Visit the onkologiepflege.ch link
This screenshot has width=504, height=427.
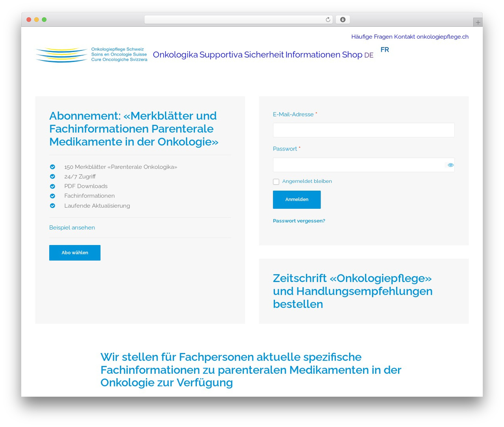[x=443, y=37]
